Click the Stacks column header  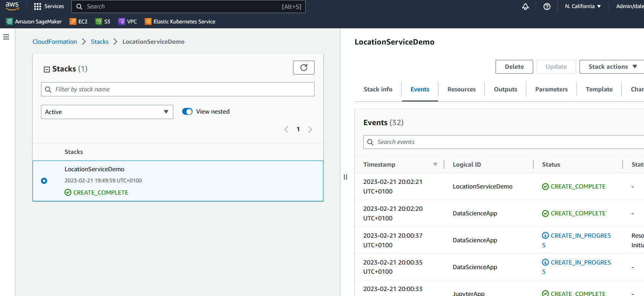point(74,152)
